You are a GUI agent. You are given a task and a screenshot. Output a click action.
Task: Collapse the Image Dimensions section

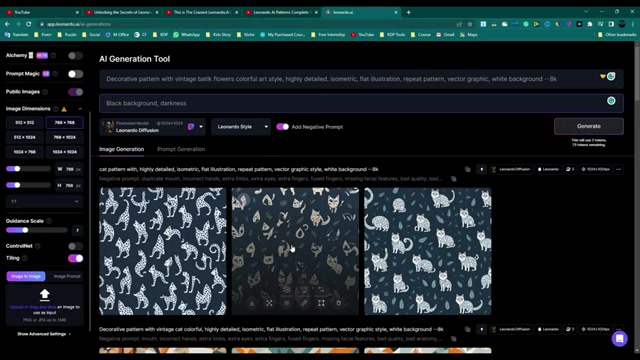(80, 109)
